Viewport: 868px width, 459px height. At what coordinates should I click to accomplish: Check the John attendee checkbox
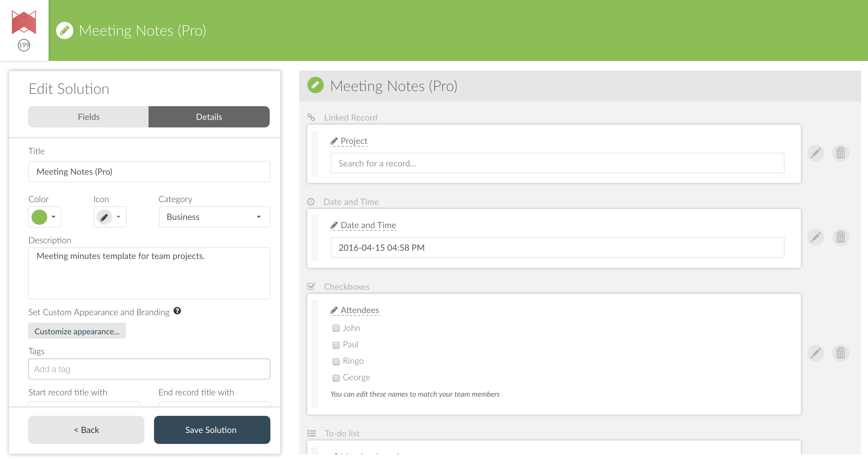click(336, 328)
